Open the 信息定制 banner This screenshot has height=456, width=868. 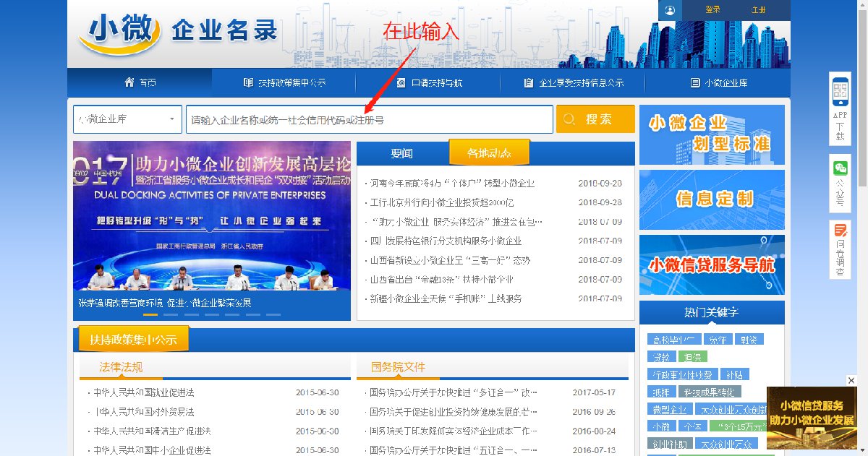click(x=712, y=199)
